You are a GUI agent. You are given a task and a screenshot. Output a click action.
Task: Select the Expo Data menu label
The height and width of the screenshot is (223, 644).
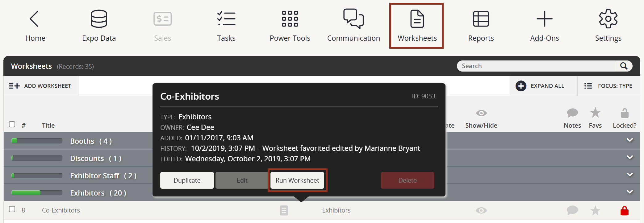pyautogui.click(x=99, y=38)
